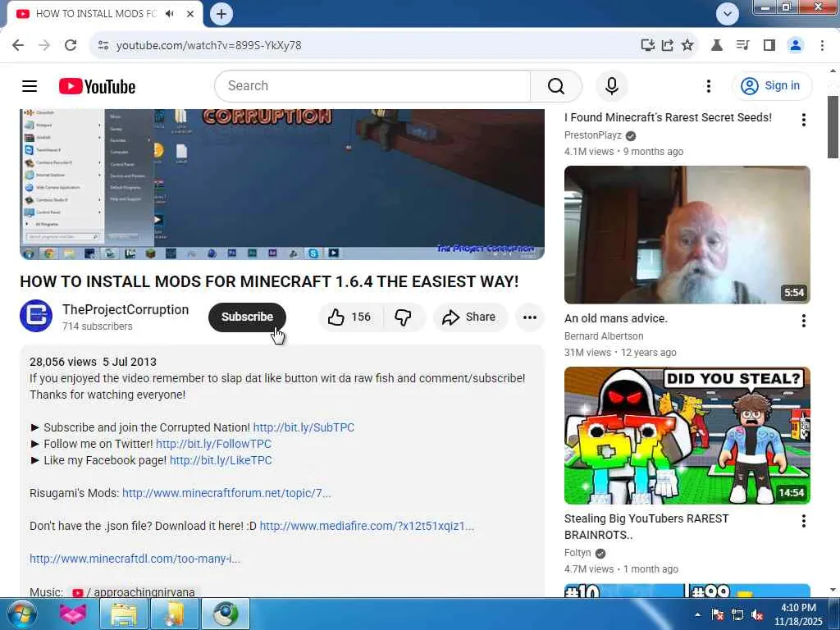
Task: Open options menu for Minecraft's Rarest Secret Seeds
Action: coord(804,120)
